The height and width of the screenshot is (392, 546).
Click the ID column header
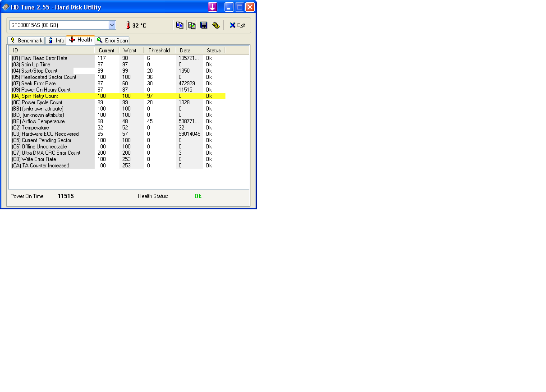coord(51,51)
